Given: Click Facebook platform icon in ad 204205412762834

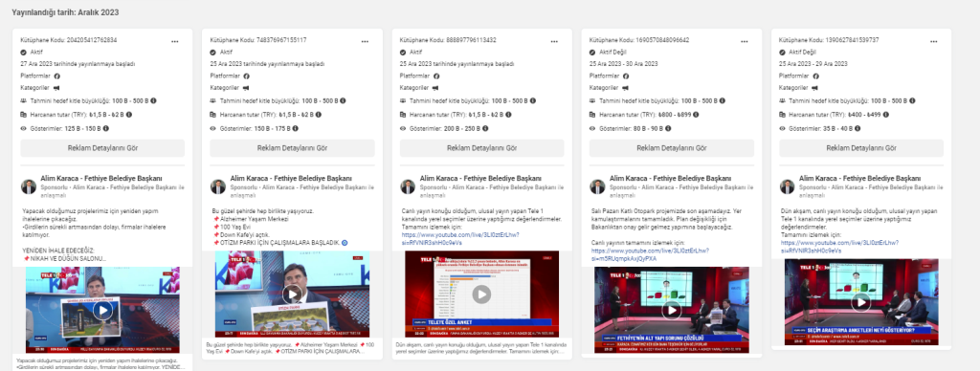Looking at the screenshot, I should 56,76.
